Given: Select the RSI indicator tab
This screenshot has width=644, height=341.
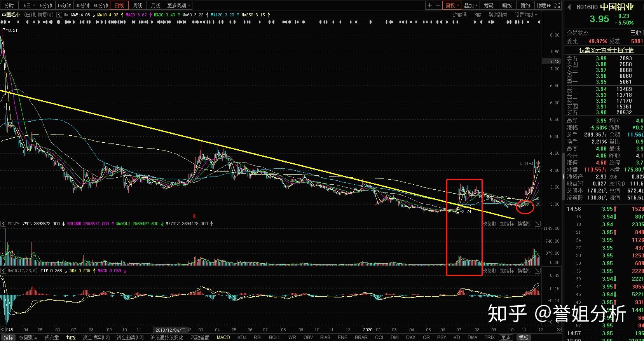Looking at the screenshot, I should (x=258, y=338).
